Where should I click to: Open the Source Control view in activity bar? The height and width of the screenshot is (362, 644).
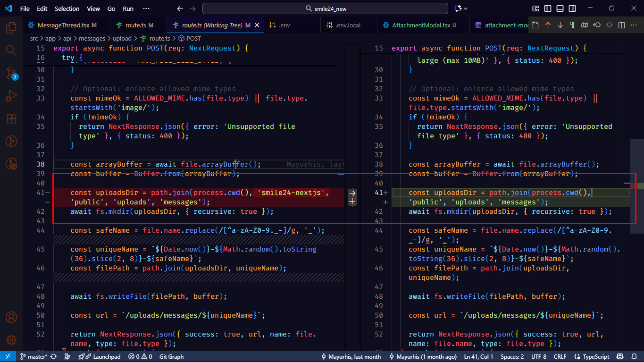pyautogui.click(x=11, y=73)
